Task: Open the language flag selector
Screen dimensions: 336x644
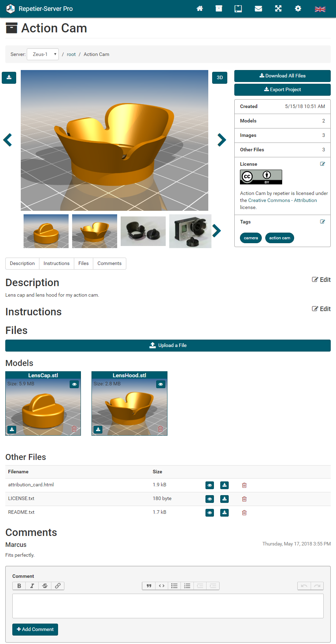Action: pyautogui.click(x=320, y=9)
